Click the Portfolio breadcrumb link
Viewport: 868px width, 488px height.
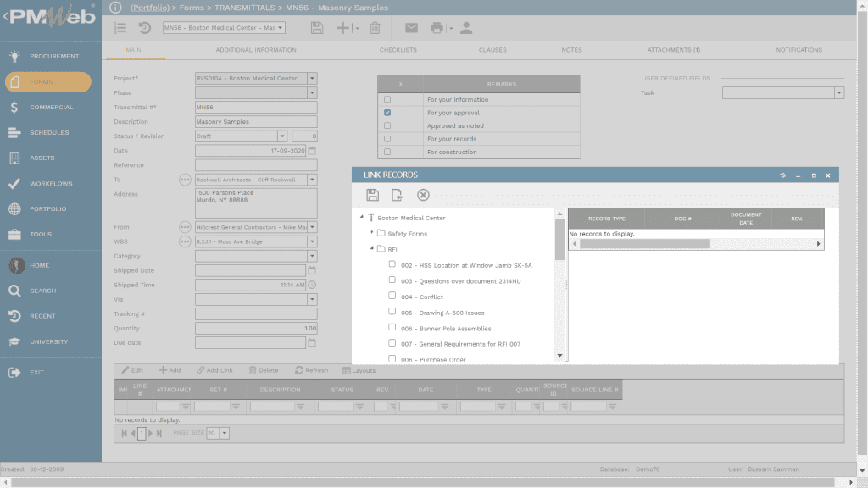coord(150,8)
